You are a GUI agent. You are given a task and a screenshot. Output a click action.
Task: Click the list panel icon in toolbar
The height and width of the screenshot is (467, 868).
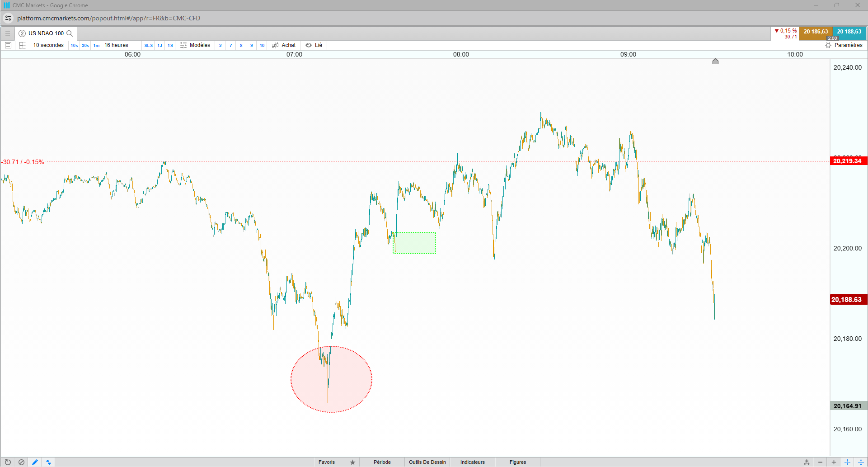pyautogui.click(x=8, y=45)
